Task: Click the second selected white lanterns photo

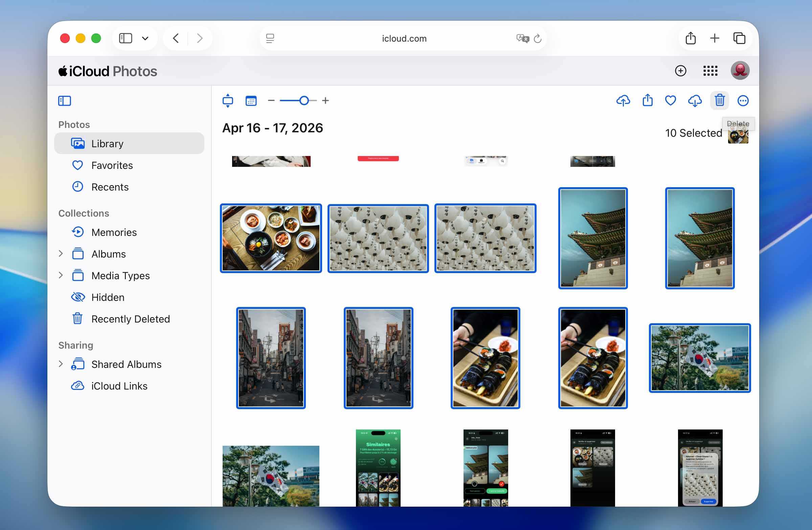Action: (x=485, y=238)
